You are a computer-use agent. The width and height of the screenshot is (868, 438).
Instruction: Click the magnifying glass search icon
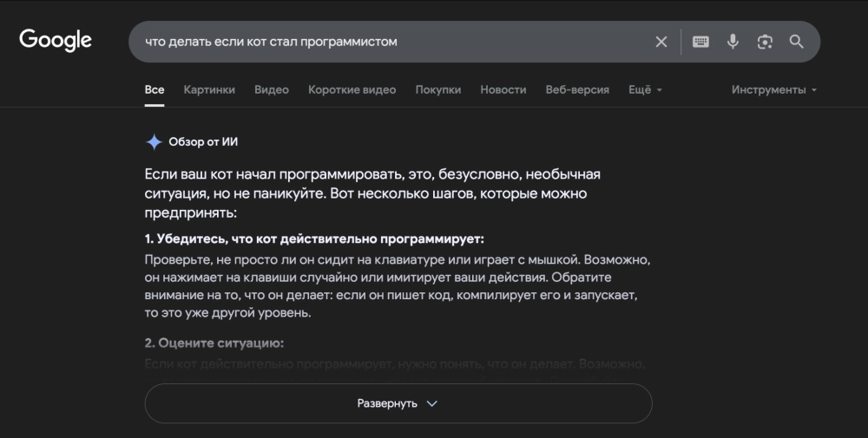(x=796, y=42)
